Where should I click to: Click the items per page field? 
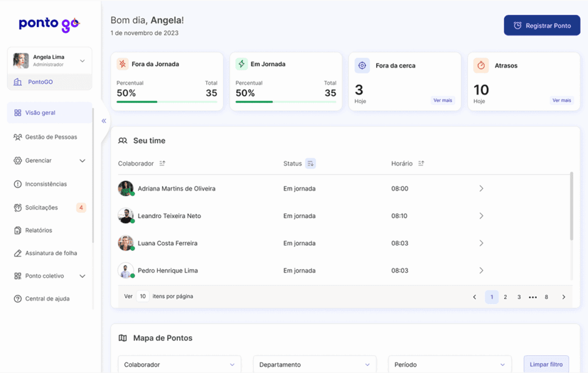tap(142, 297)
